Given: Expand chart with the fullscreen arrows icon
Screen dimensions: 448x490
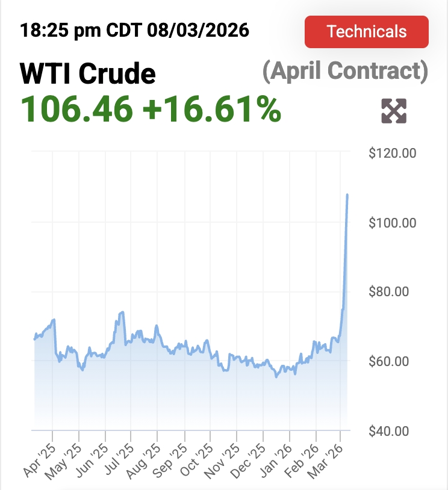Looking at the screenshot, I should [x=394, y=111].
